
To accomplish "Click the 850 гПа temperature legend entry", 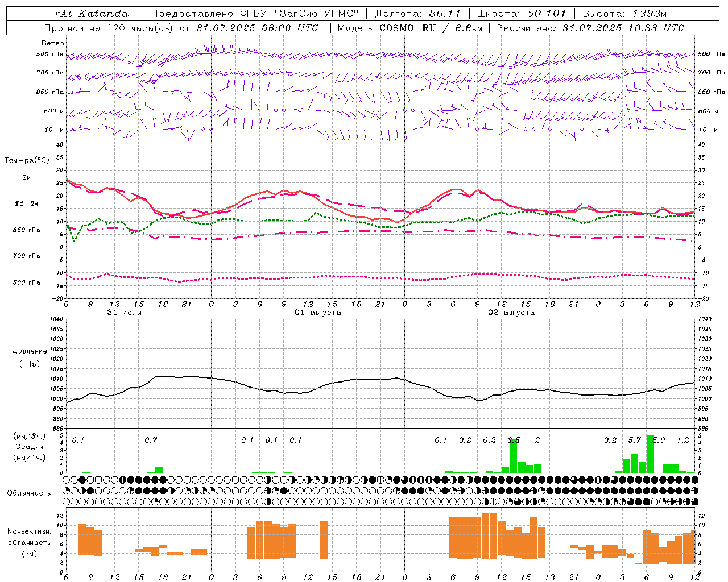I will coord(27,230).
